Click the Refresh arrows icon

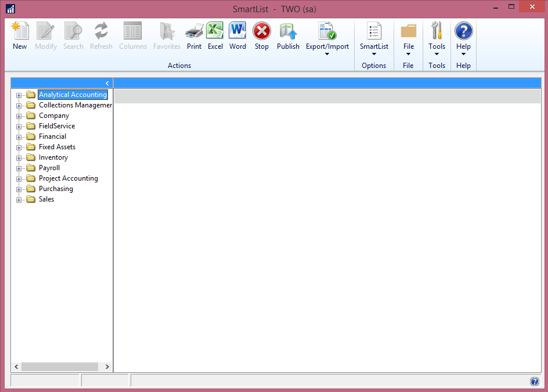pos(101,31)
